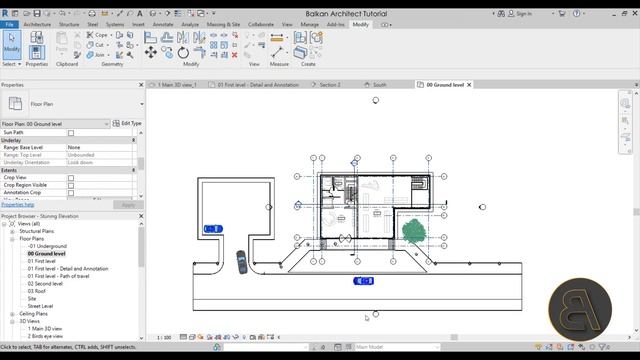Close the 00 Ground level view tab

pos(469,85)
